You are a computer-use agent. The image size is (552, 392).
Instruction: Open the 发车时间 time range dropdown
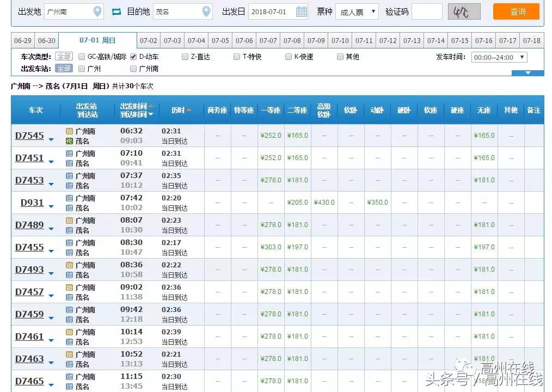[x=499, y=57]
